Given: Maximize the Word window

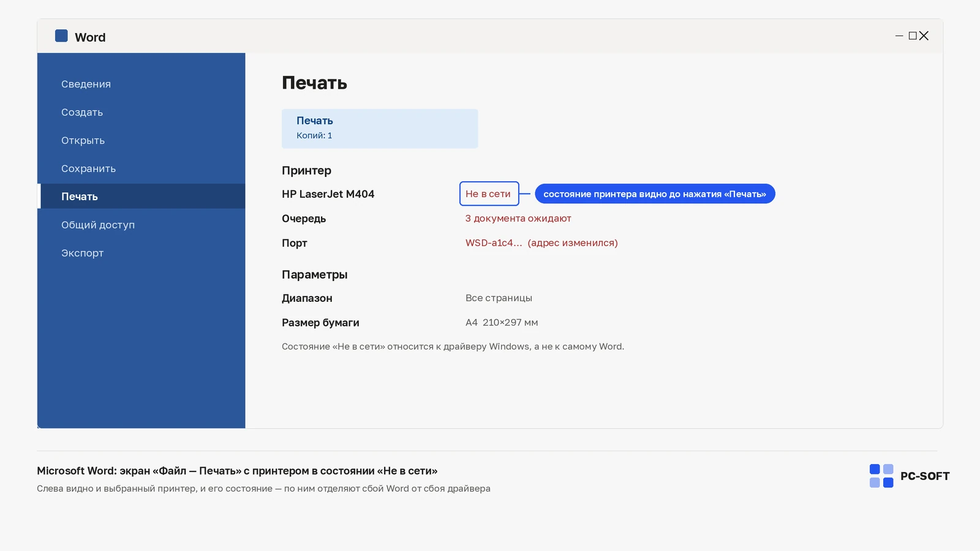Looking at the screenshot, I should point(913,36).
